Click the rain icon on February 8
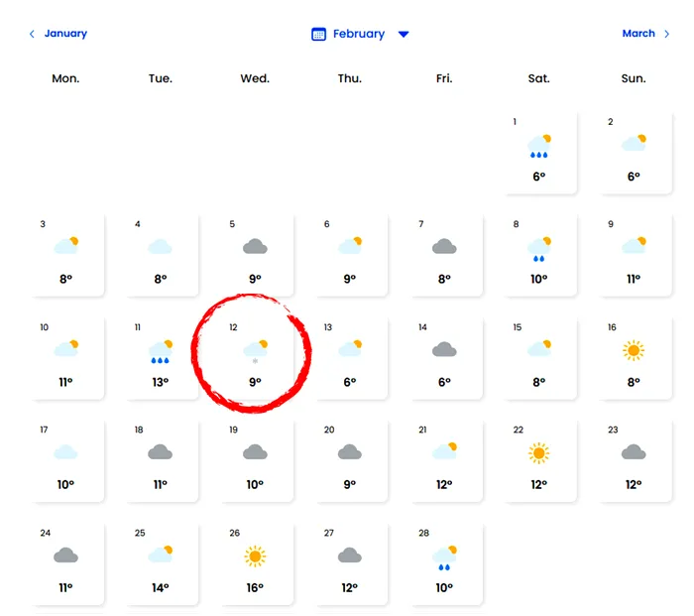The image size is (694, 616). coord(539,248)
